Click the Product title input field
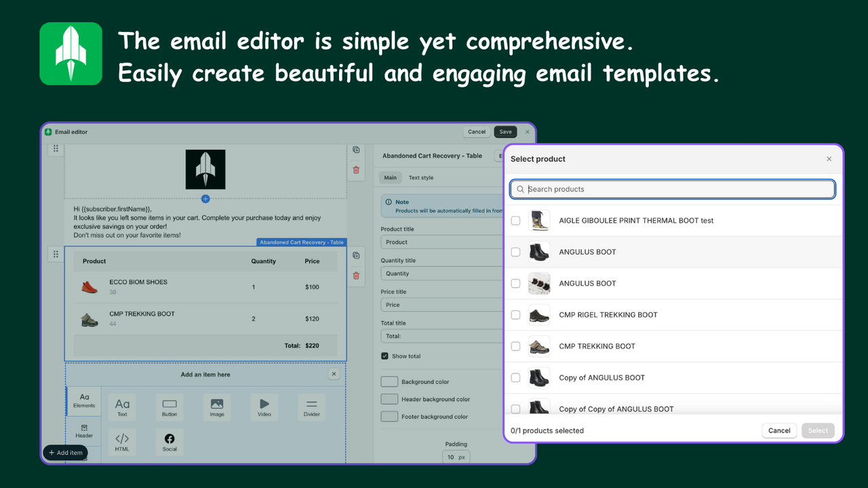868x488 pixels. (x=442, y=242)
